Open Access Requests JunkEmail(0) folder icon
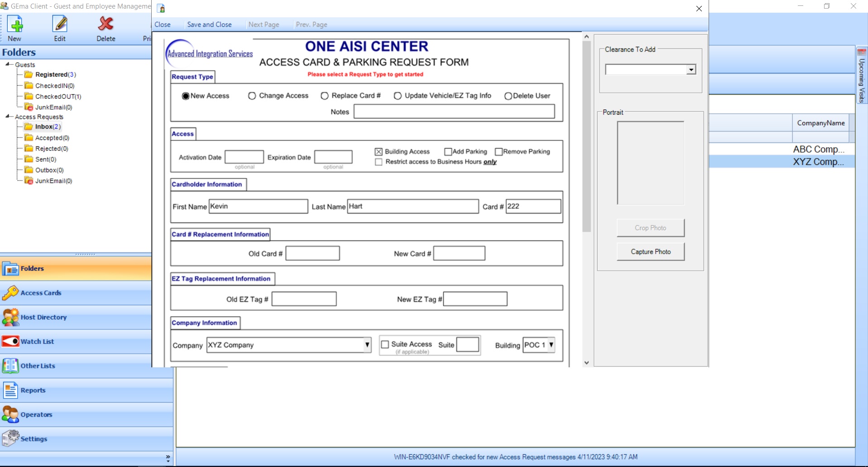This screenshot has width=868, height=467. point(29,181)
